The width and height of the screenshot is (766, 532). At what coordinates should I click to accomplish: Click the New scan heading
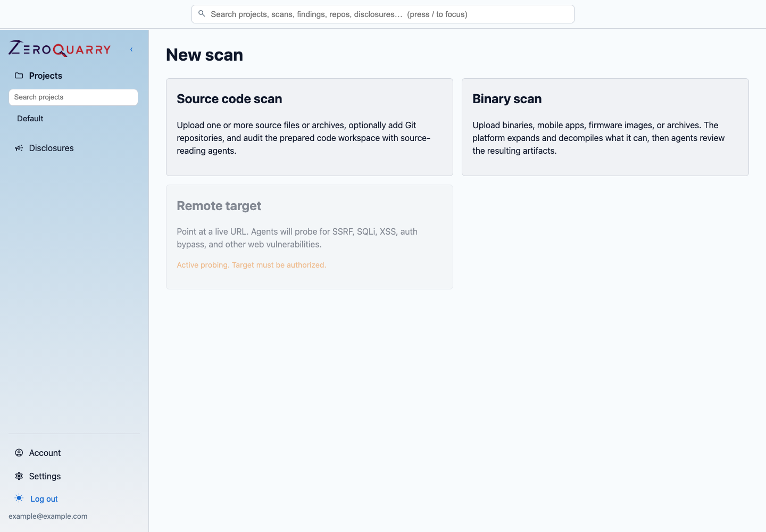coord(204,55)
